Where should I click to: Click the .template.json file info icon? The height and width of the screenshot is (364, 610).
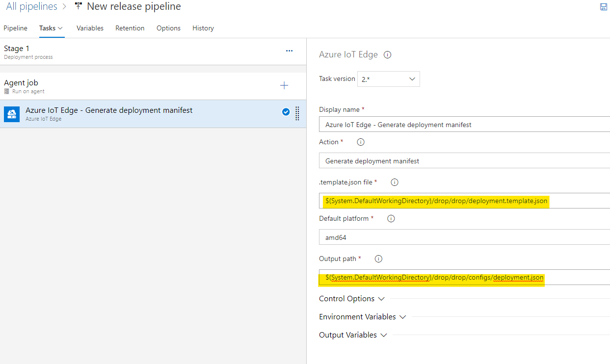coord(394,182)
